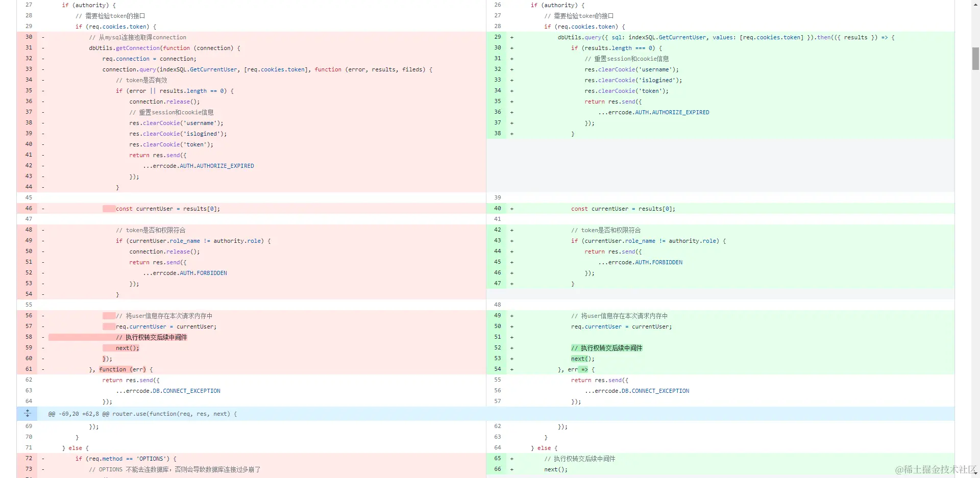Click deleted line starting 'connection.query(indexSQL.GetCurrentUser'
Image resolution: width=980 pixels, height=478 pixels.
267,69
